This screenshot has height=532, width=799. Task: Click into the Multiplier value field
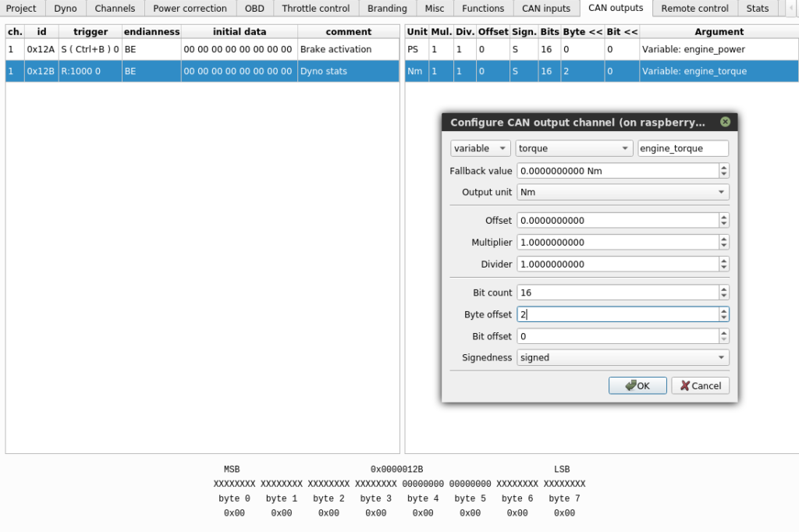point(618,242)
